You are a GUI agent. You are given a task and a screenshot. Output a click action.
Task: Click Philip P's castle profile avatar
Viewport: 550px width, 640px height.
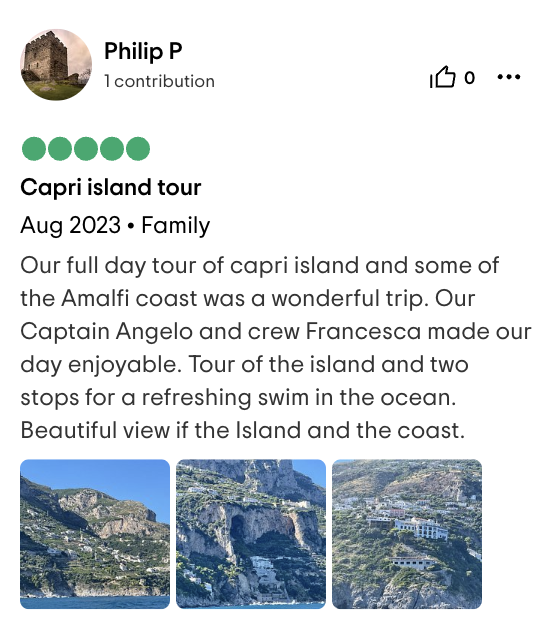tap(56, 64)
